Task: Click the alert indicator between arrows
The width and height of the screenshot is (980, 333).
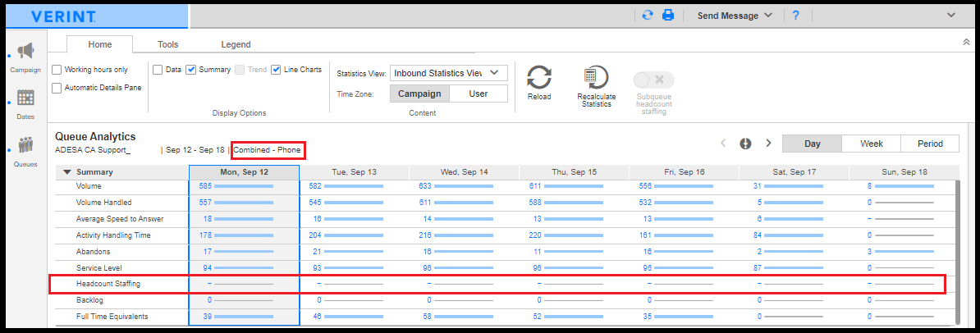Action: click(x=745, y=144)
